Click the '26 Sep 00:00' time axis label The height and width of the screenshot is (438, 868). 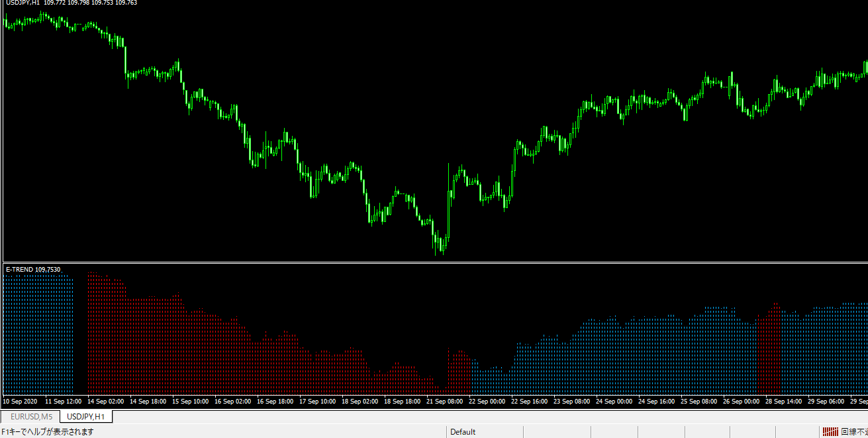click(741, 402)
